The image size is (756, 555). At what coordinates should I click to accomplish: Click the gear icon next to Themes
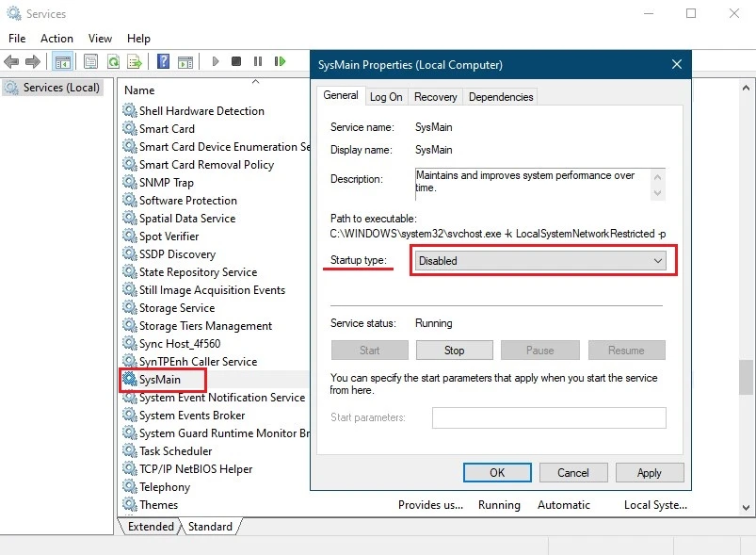click(x=129, y=504)
